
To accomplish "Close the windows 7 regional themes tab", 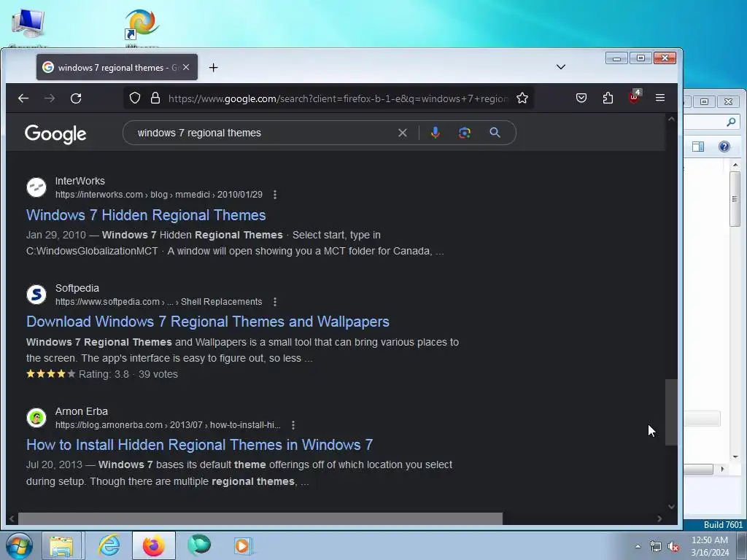I will pos(186,68).
